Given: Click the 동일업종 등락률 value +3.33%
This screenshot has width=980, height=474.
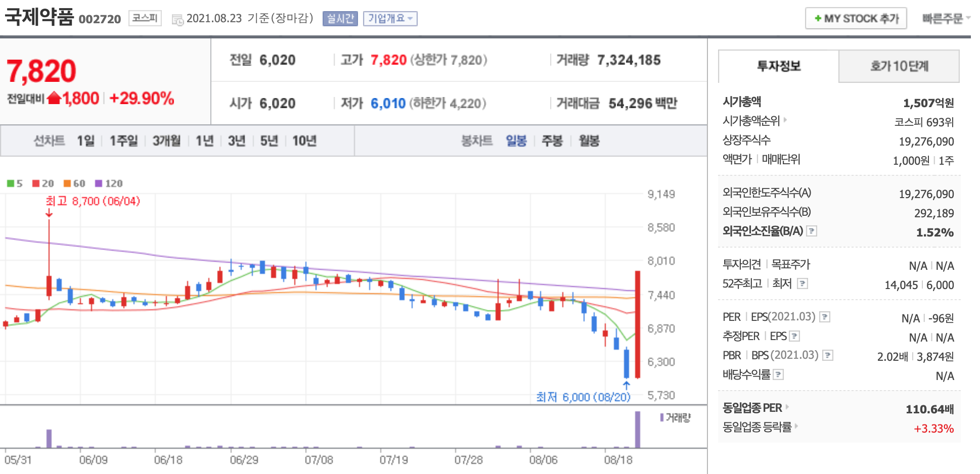Looking at the screenshot, I should 933,429.
